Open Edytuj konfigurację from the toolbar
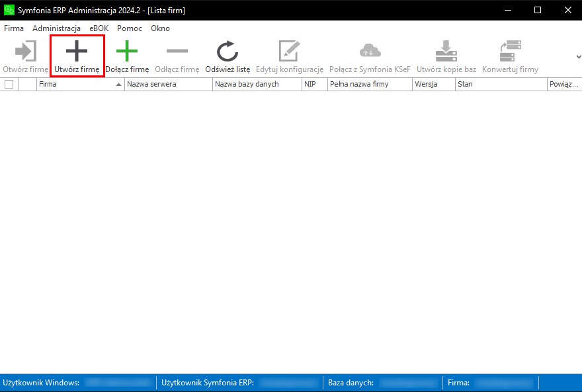The image size is (582, 392). click(290, 56)
